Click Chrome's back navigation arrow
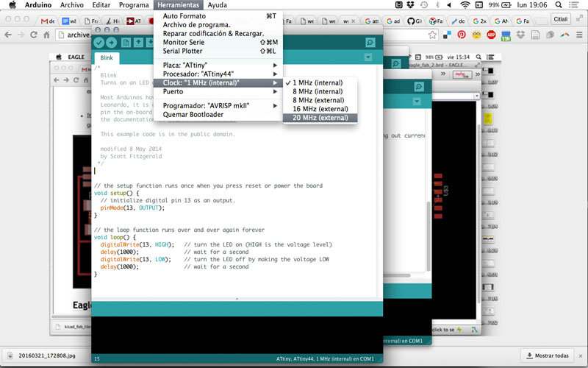 pyautogui.click(x=8, y=35)
